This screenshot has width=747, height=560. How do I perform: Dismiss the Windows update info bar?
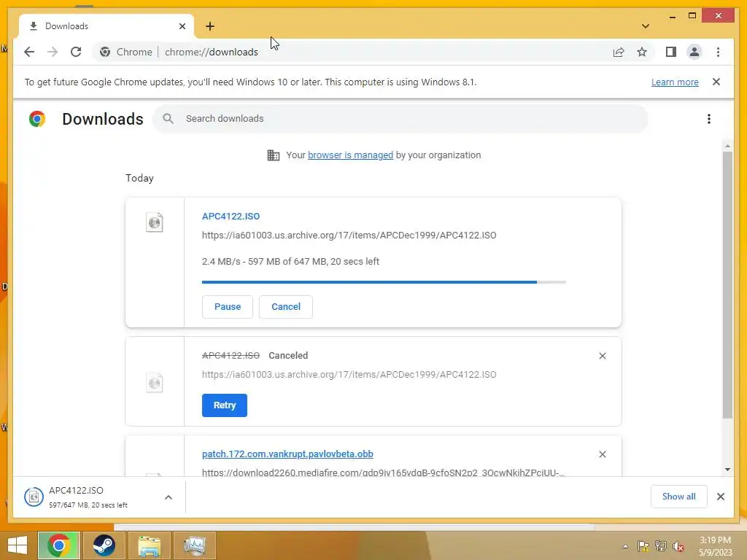(x=716, y=82)
